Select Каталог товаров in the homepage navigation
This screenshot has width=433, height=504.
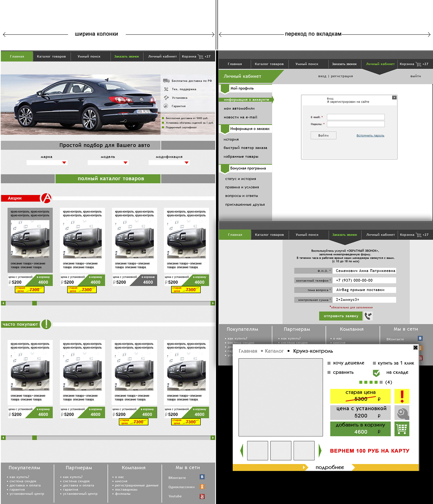(x=51, y=57)
